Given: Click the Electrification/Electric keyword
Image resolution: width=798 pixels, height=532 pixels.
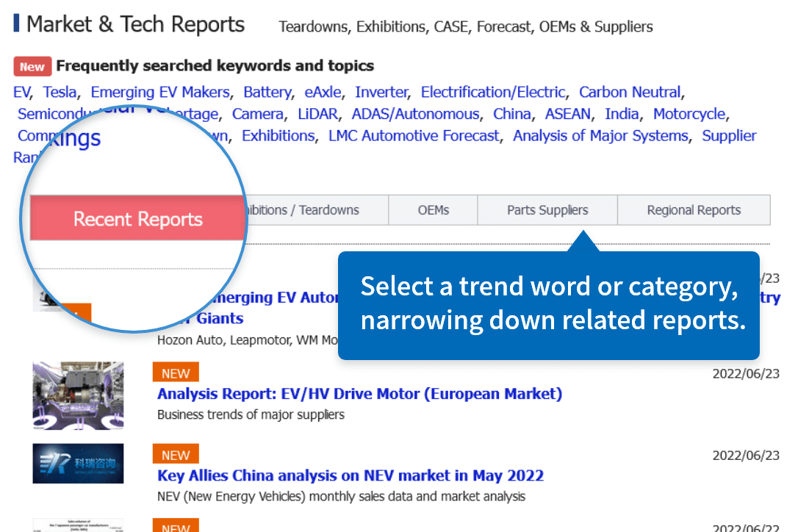Looking at the screenshot, I should [x=493, y=92].
